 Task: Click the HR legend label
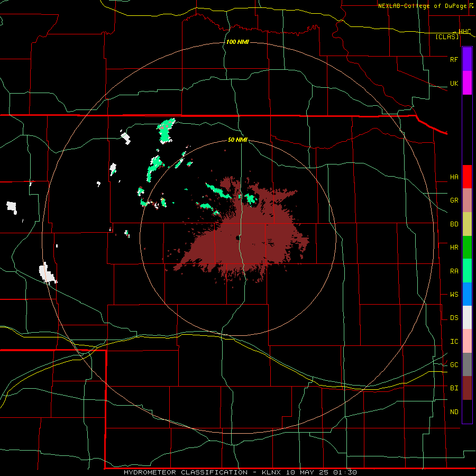(454, 248)
